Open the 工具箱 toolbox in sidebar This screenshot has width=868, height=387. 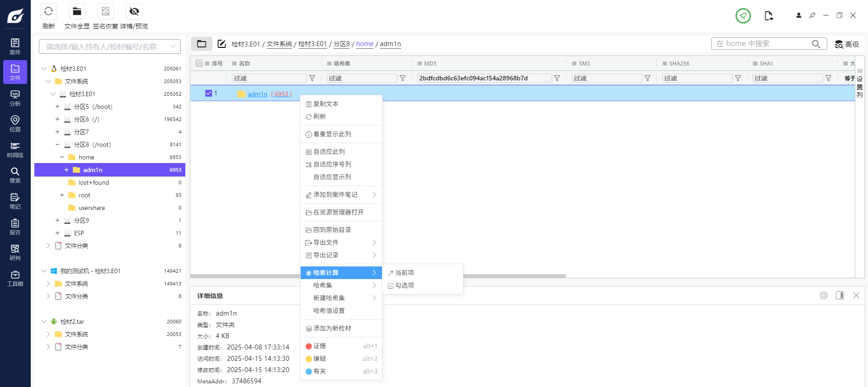15,278
